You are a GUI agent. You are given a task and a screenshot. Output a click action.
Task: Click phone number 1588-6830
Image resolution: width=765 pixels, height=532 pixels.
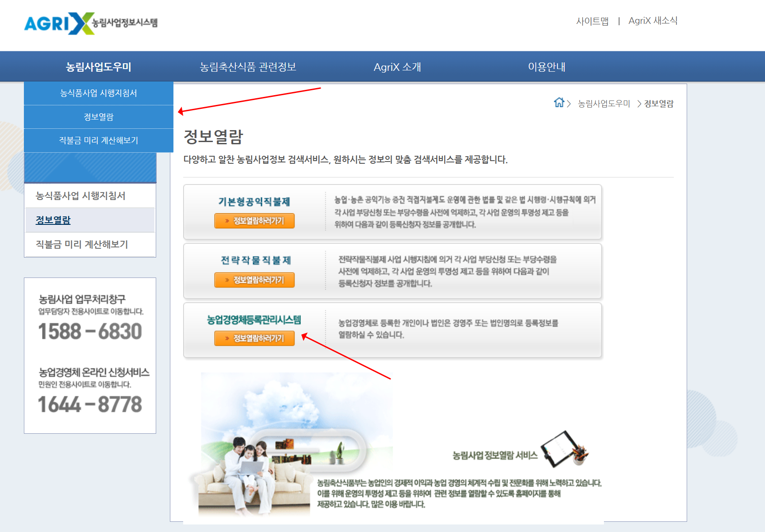point(90,332)
